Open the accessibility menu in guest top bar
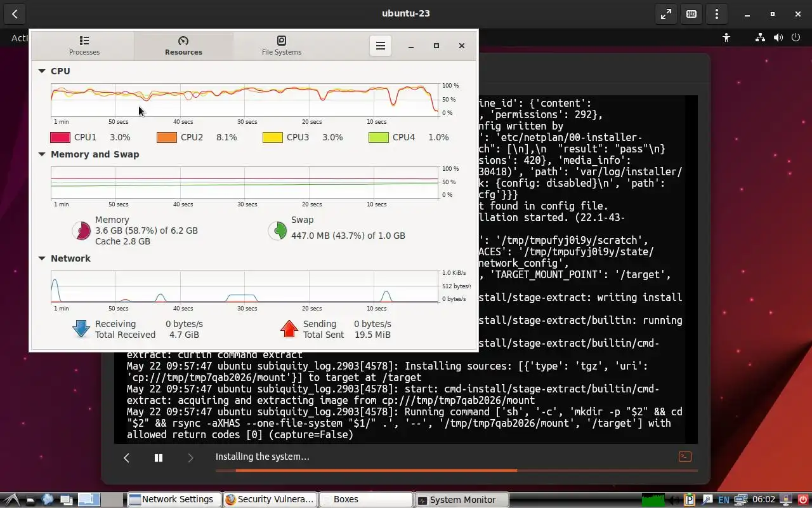The image size is (812, 508). coord(726,38)
